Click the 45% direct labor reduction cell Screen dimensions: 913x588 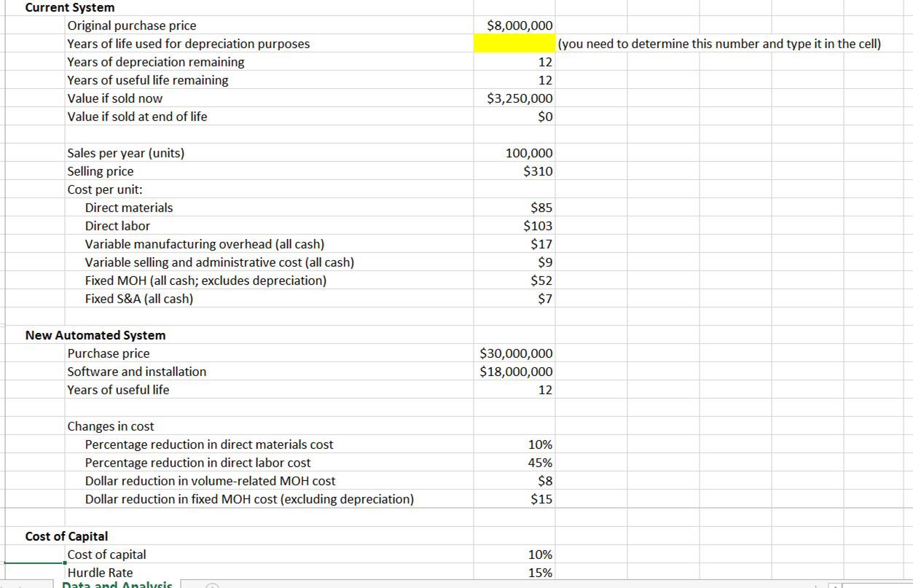pyautogui.click(x=514, y=462)
